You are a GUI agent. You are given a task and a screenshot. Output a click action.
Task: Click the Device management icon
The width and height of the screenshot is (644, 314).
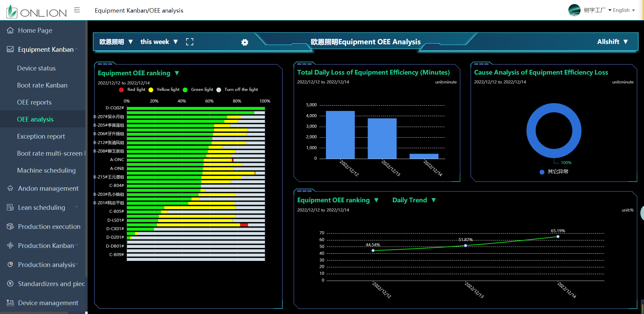tap(10, 303)
